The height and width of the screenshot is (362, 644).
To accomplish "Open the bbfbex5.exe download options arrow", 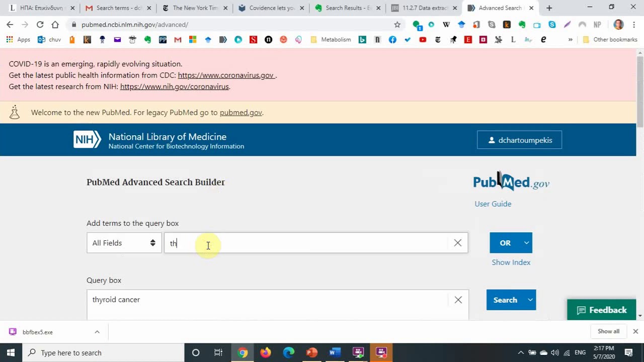I will pos(97,332).
